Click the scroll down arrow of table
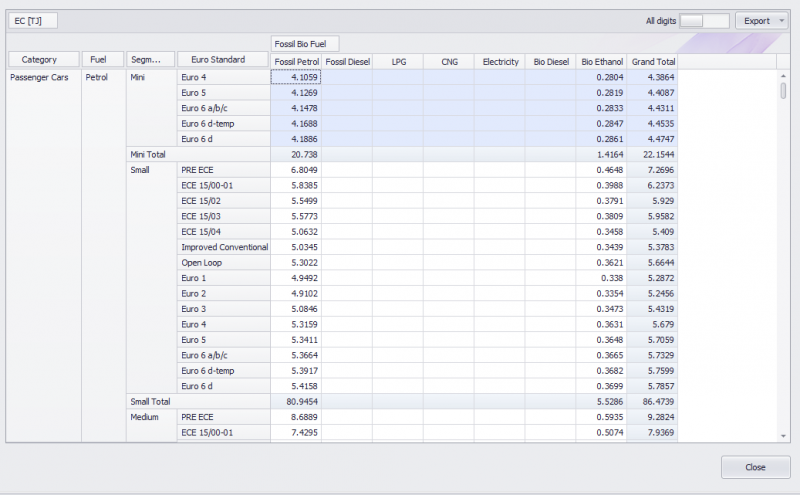This screenshot has height=495, width=800. [783, 436]
